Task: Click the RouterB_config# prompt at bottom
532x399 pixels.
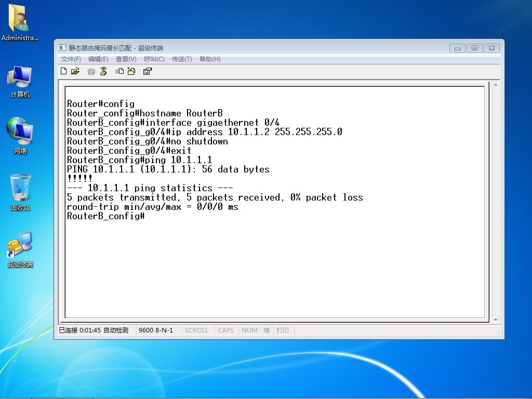Action: click(x=106, y=216)
